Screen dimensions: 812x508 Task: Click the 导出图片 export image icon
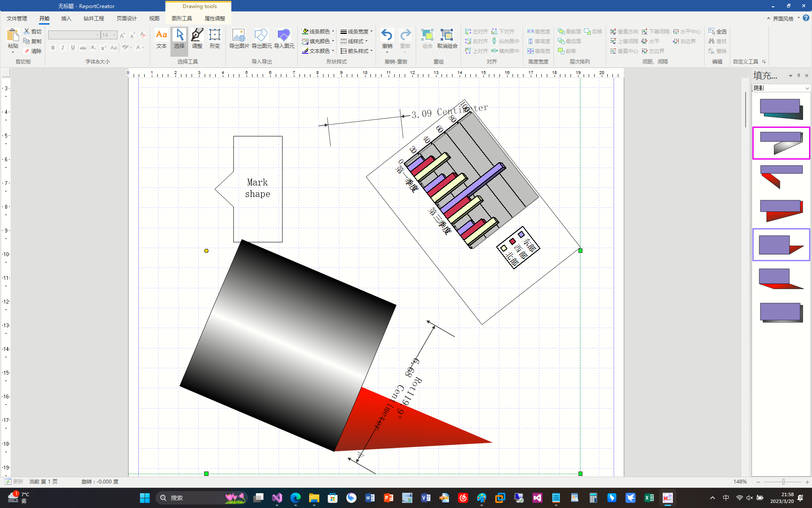pyautogui.click(x=239, y=38)
